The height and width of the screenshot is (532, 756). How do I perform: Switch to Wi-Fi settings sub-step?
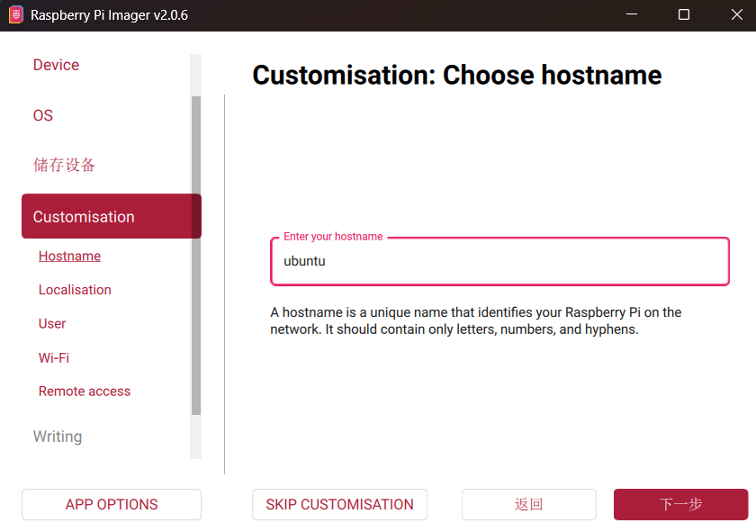pos(54,358)
